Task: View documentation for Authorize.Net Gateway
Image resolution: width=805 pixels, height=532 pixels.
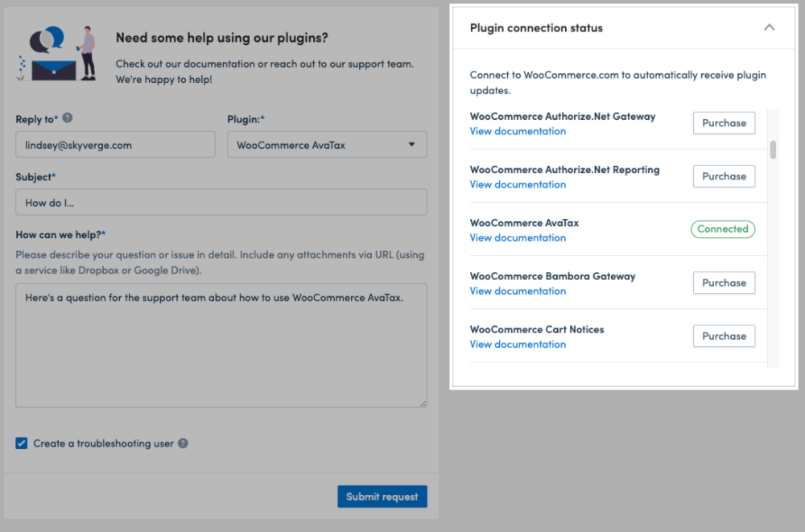Action: click(x=518, y=131)
